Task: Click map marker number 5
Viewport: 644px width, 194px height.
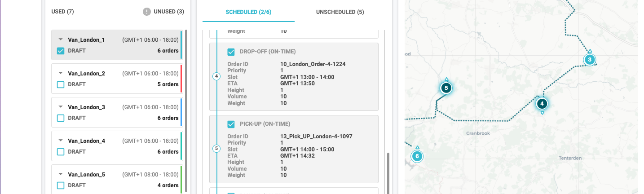Action: (x=446, y=88)
